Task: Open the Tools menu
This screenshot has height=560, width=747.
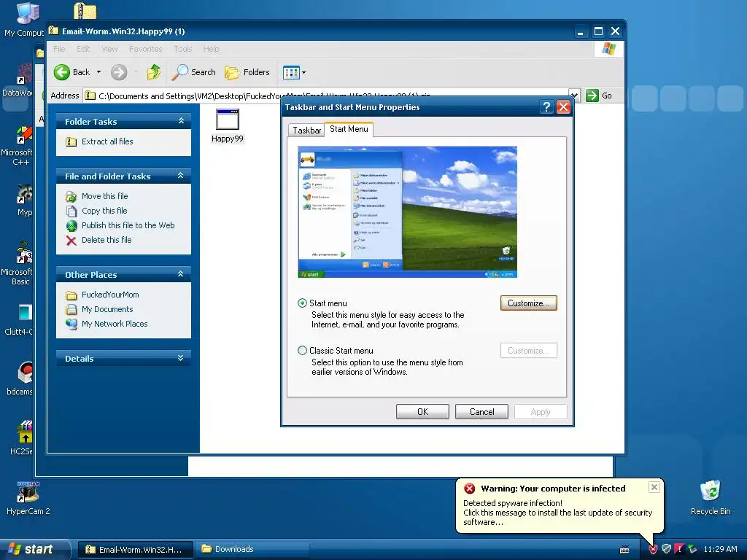Action: pyautogui.click(x=182, y=49)
